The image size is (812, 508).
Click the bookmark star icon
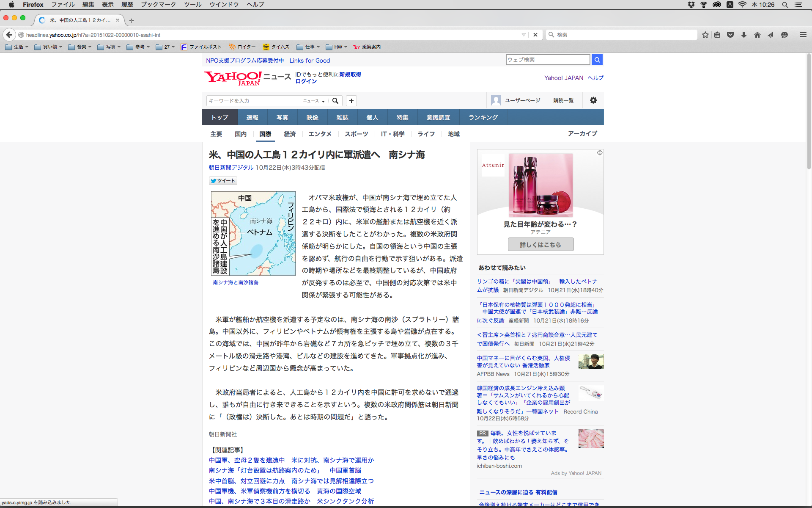click(x=705, y=35)
